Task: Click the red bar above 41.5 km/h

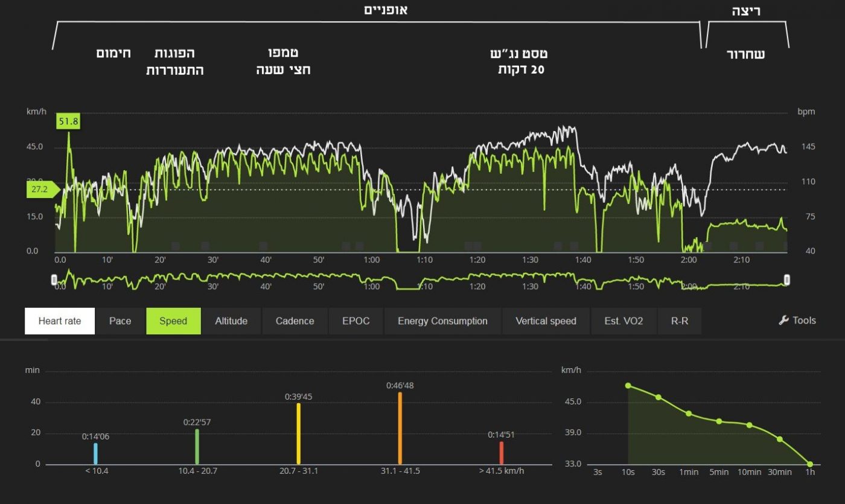Action: (501, 453)
